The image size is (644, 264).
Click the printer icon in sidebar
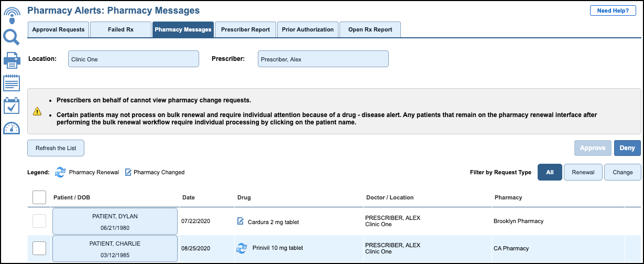coord(12,60)
